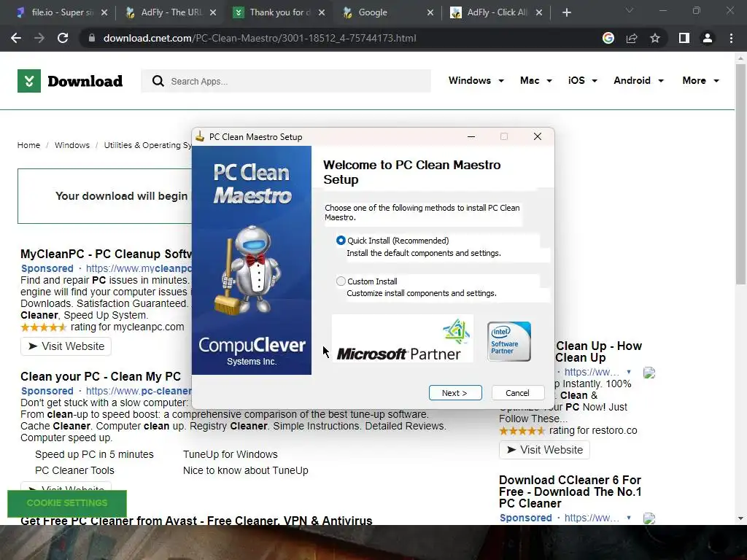Screen dimensions: 747x560
Task: Select Quick Install (Recommended) option
Action: pyautogui.click(x=341, y=241)
